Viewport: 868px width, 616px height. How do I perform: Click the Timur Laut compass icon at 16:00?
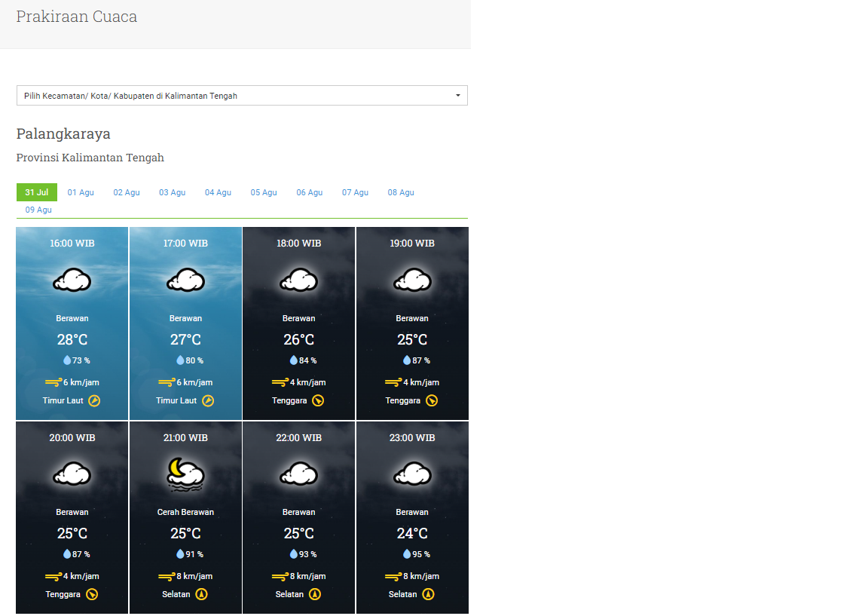pos(94,400)
